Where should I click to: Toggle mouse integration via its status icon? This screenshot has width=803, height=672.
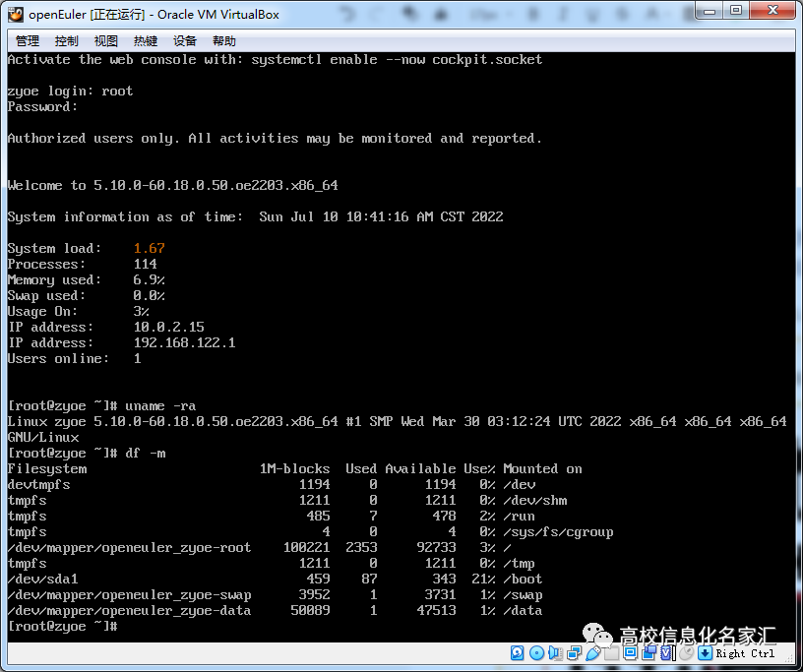coord(687,654)
